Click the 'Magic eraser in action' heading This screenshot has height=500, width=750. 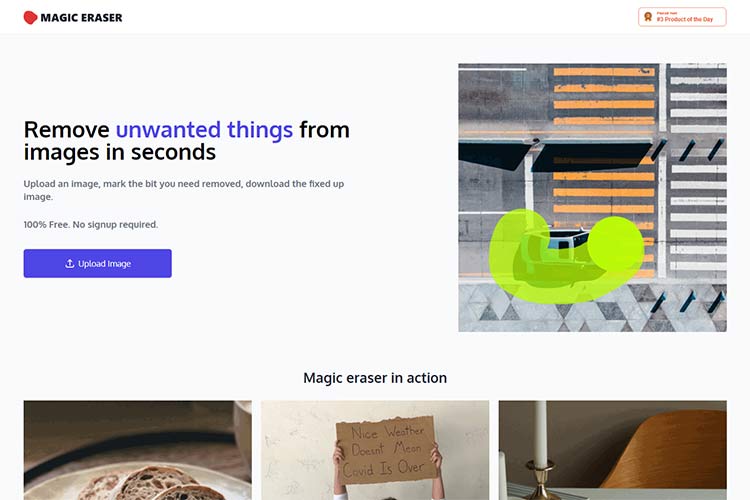375,378
